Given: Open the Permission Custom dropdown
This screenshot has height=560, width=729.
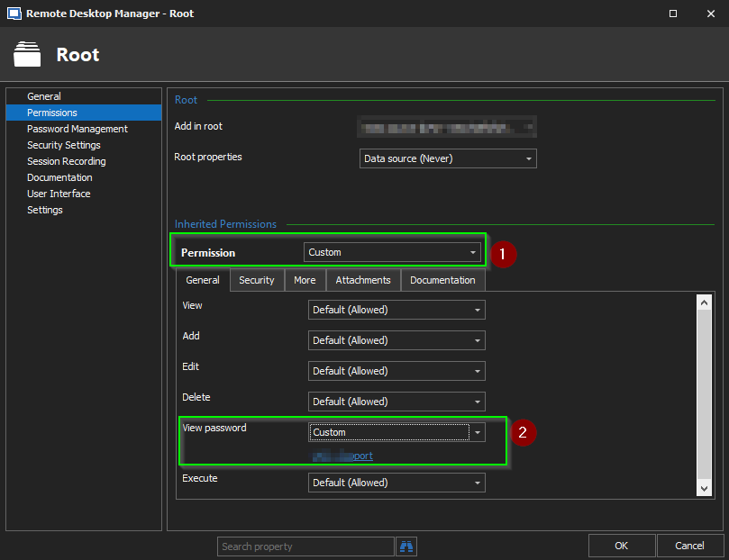Looking at the screenshot, I should pos(392,252).
